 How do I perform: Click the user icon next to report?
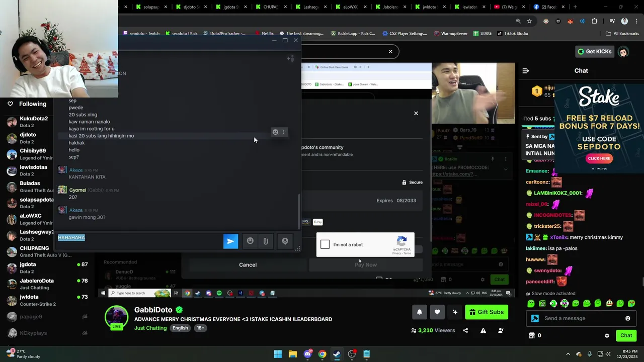tap(501, 330)
